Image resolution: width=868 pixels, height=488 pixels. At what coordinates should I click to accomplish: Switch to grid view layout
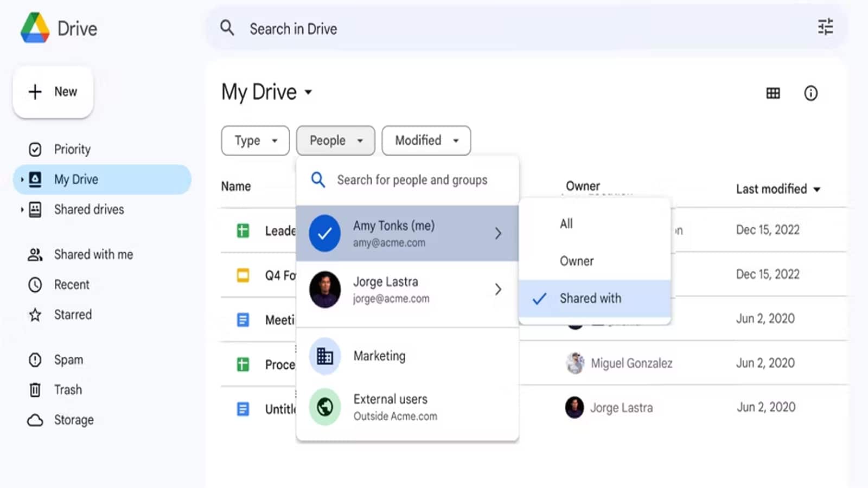click(x=773, y=93)
